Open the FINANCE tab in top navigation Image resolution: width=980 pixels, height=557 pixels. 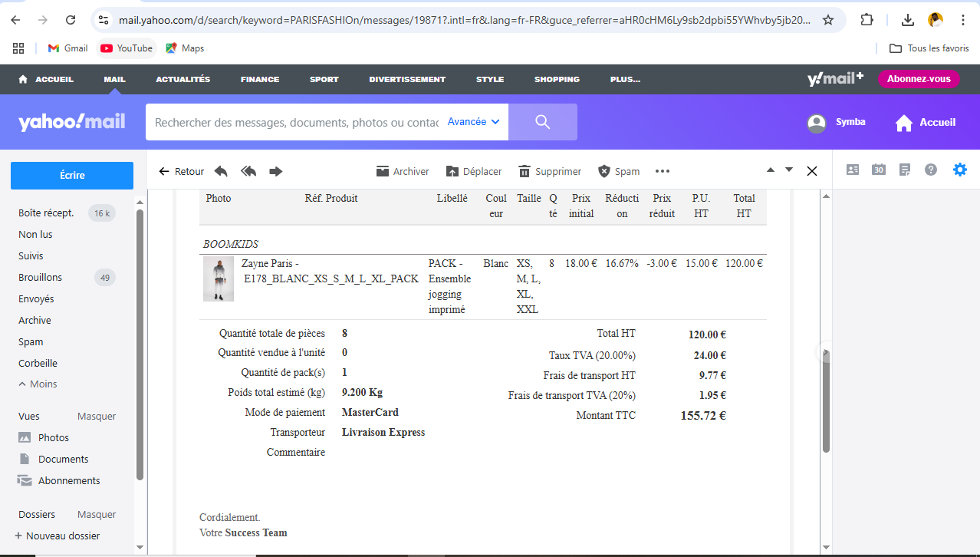[x=260, y=79]
